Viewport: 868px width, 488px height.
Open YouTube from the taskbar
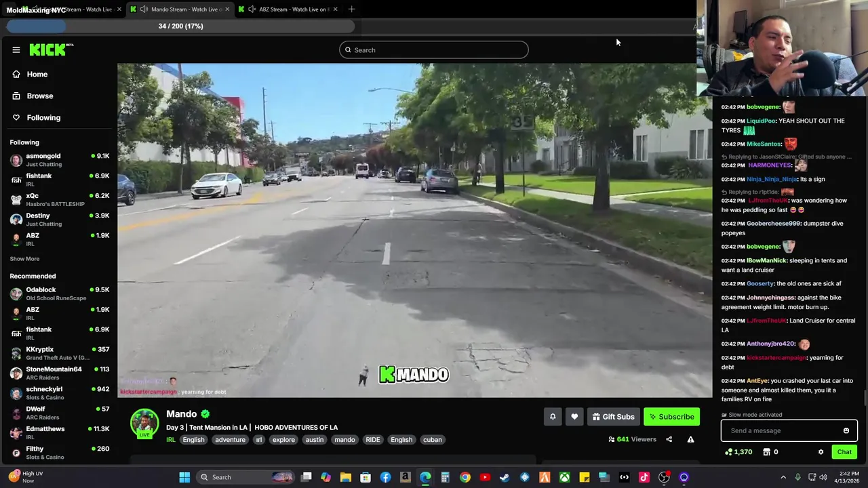click(x=485, y=477)
